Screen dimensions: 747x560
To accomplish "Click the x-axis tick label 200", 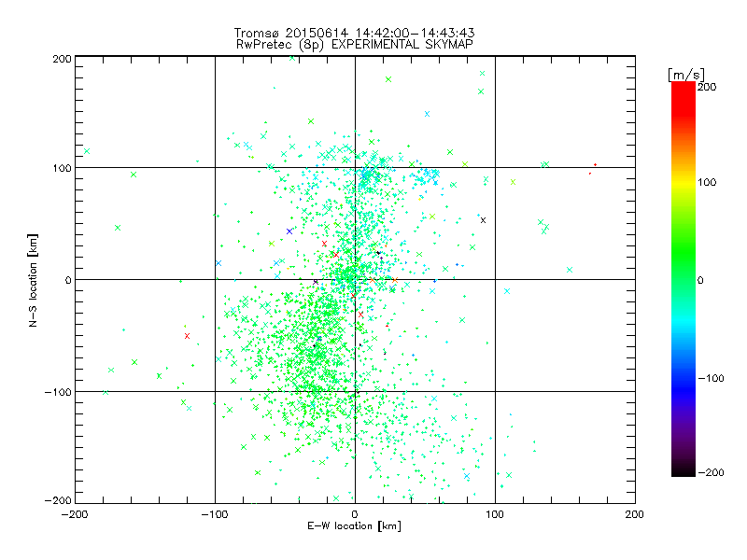I will tap(635, 514).
